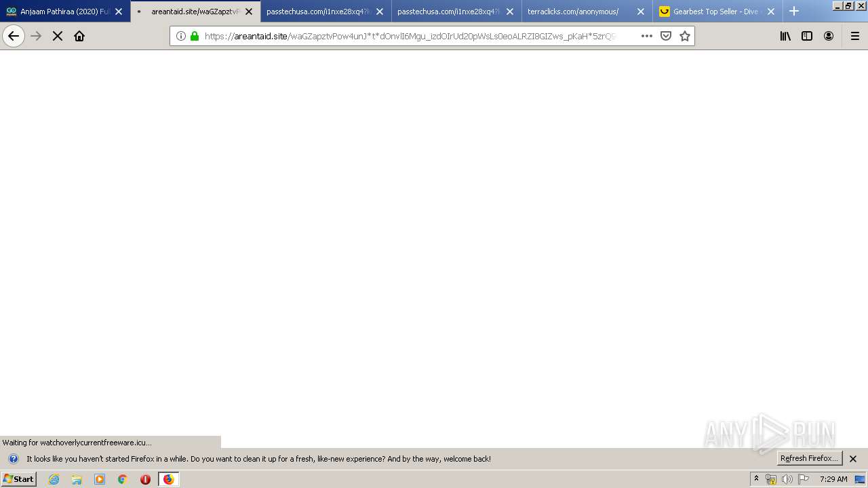This screenshot has height=488, width=868.
Task: Launch Google Chrome from taskbar
Action: coord(123,479)
